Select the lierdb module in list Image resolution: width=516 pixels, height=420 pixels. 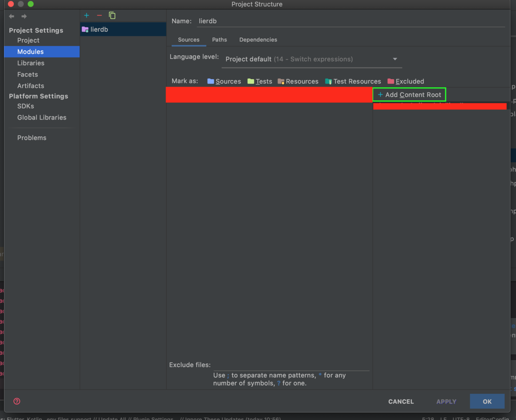[123, 29]
